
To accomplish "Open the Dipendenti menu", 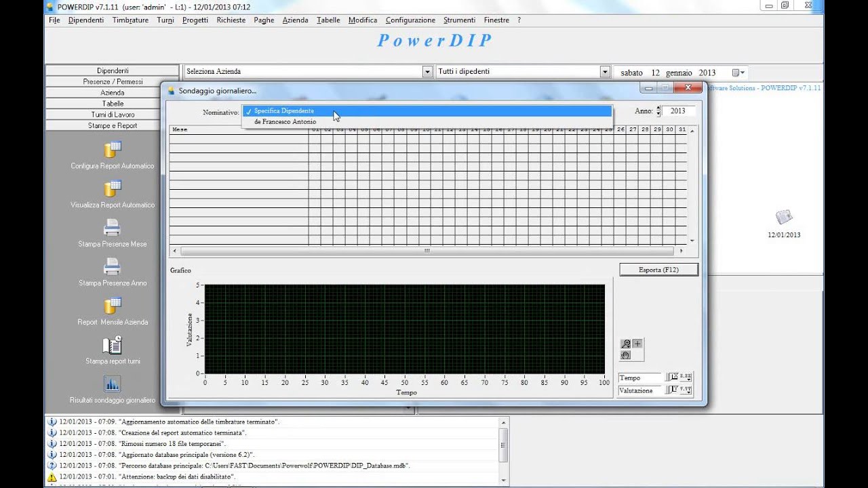I will click(86, 20).
